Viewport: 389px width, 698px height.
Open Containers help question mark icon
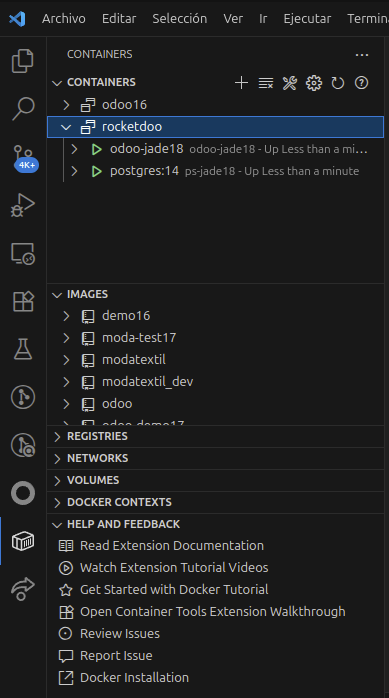pos(361,83)
